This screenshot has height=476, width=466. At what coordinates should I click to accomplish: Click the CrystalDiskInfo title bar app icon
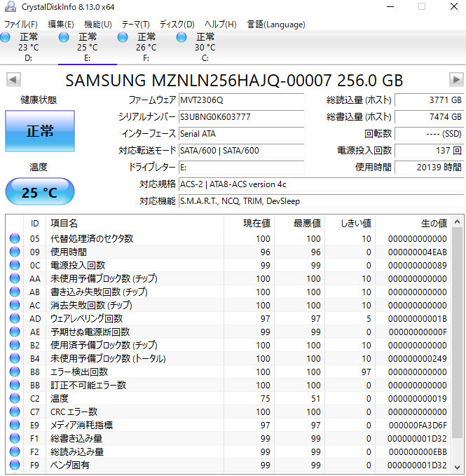pos(10,6)
